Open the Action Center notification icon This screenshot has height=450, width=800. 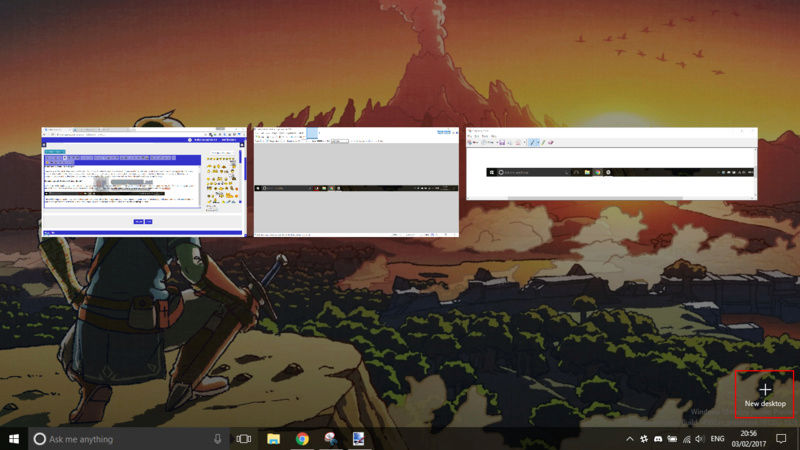tap(781, 439)
